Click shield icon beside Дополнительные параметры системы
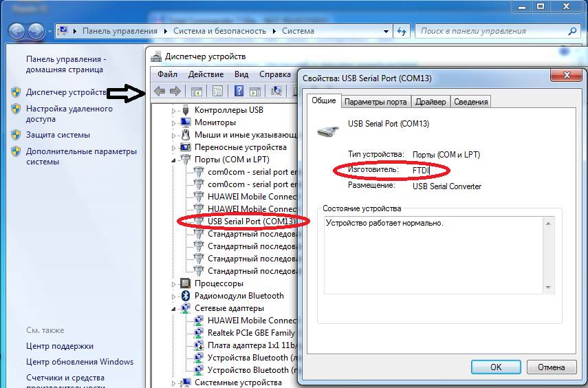This screenshot has height=388, width=588. point(16,151)
